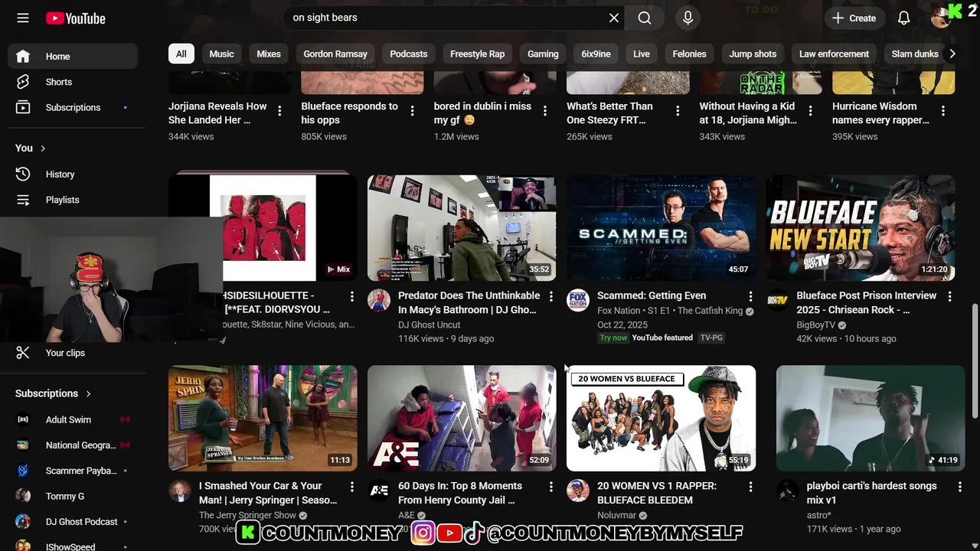Select the Jump shots filter chip
This screenshot has height=551, width=980.
[x=753, y=54]
